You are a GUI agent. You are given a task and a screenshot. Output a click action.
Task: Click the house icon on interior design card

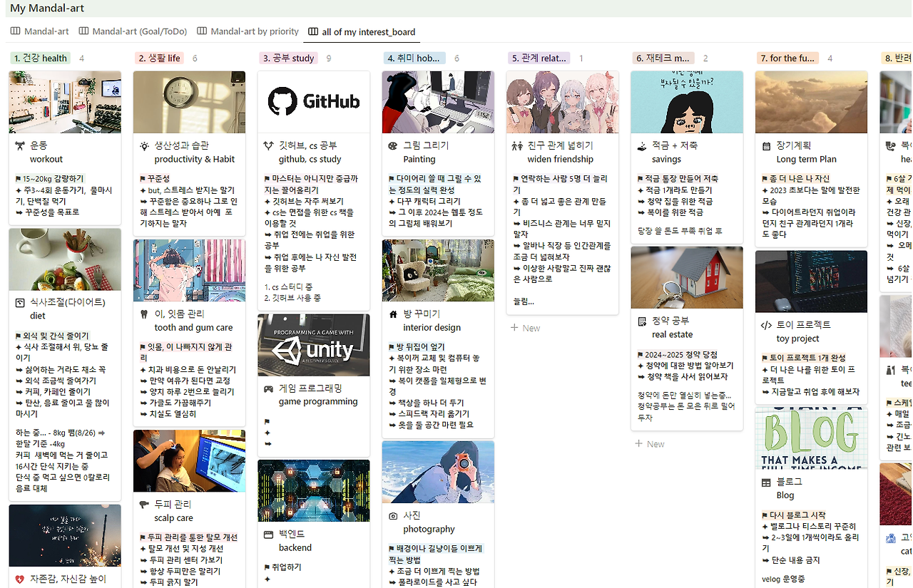pyautogui.click(x=393, y=314)
